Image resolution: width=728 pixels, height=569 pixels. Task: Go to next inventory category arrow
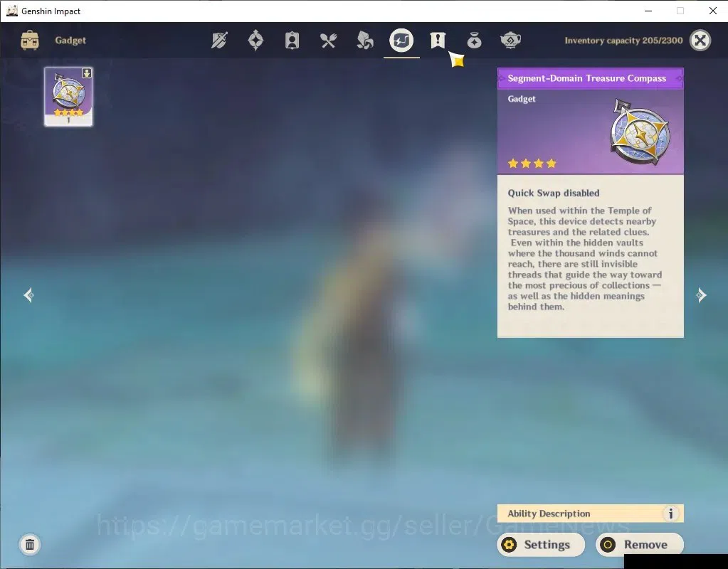click(701, 295)
